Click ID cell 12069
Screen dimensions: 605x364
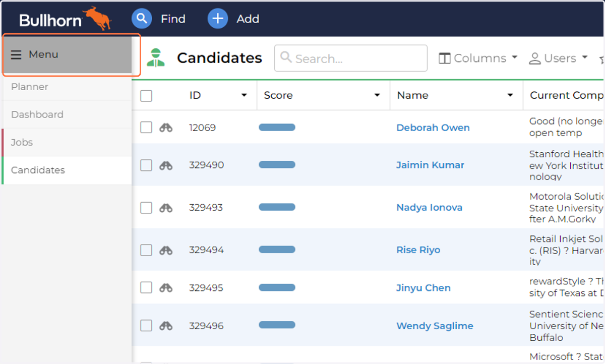pos(203,128)
